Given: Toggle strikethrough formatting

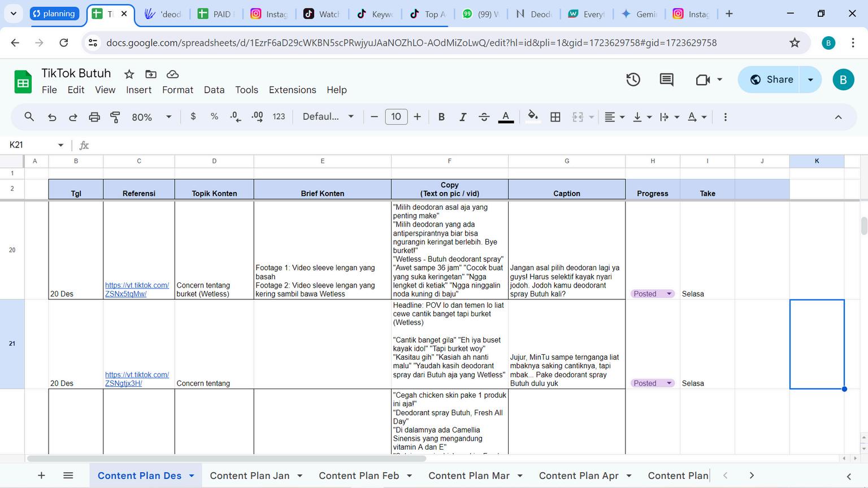Looking at the screenshot, I should pos(484,117).
